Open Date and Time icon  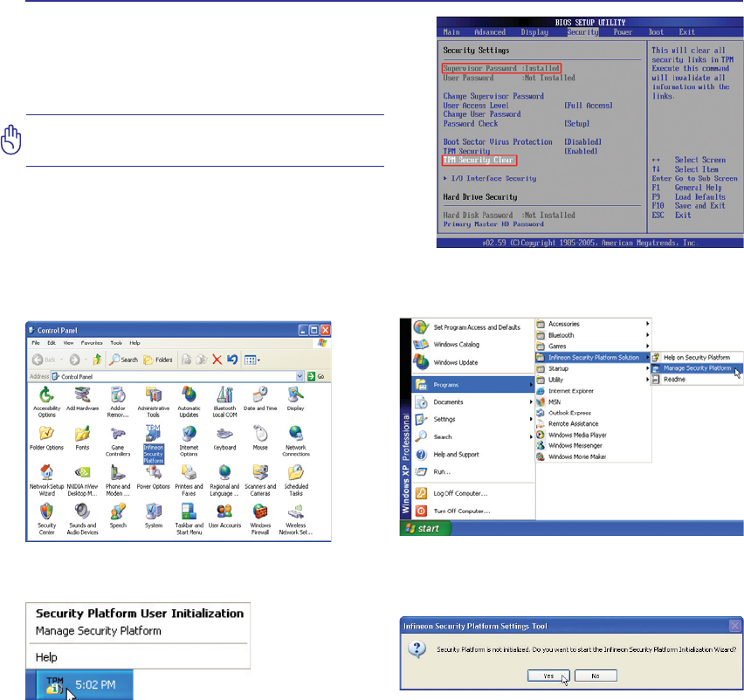click(x=260, y=398)
